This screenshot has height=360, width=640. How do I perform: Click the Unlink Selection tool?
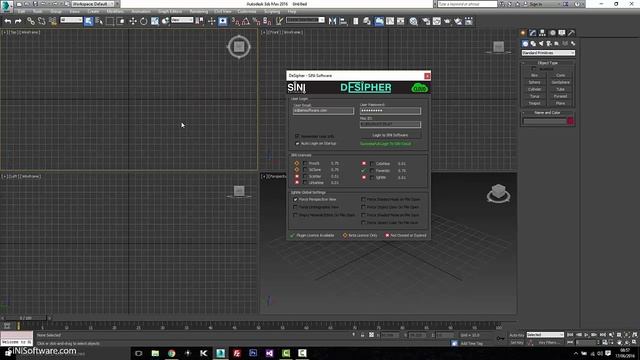pos(41,21)
